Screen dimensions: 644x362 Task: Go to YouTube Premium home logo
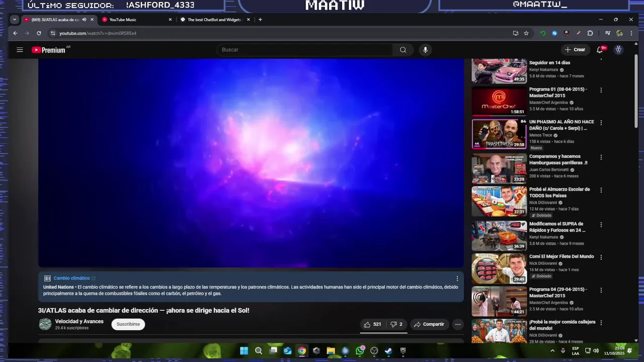coord(49,50)
